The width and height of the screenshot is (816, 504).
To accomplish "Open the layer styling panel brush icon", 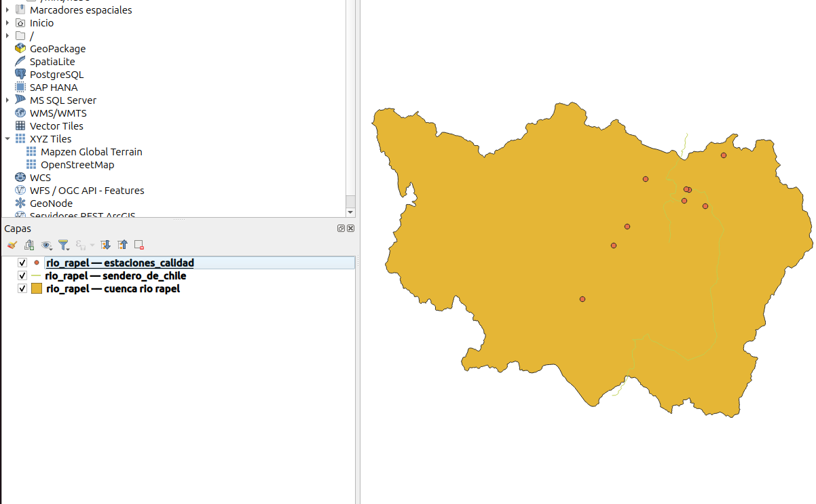I will click(x=12, y=245).
